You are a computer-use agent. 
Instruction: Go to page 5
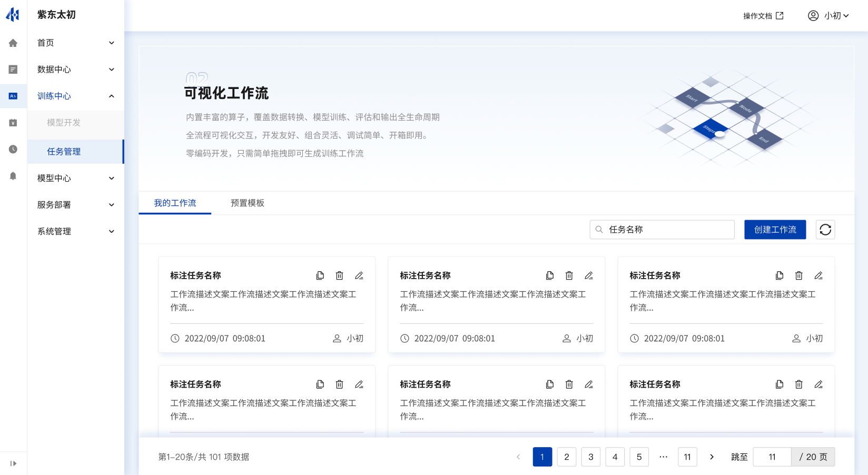click(x=639, y=457)
